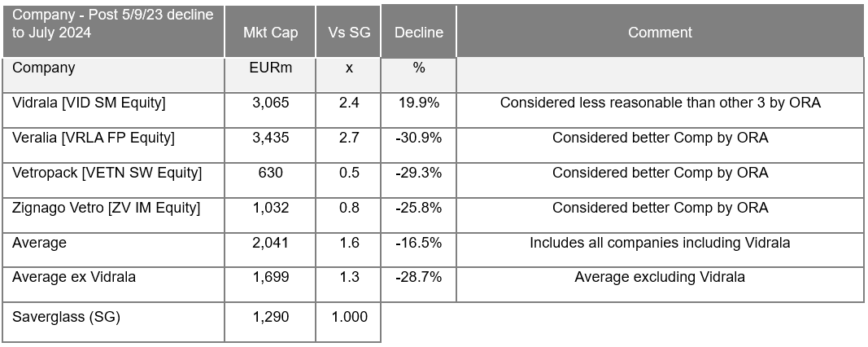Click the 3,065 market cap value
This screenshot has width=868, height=347.
point(270,103)
